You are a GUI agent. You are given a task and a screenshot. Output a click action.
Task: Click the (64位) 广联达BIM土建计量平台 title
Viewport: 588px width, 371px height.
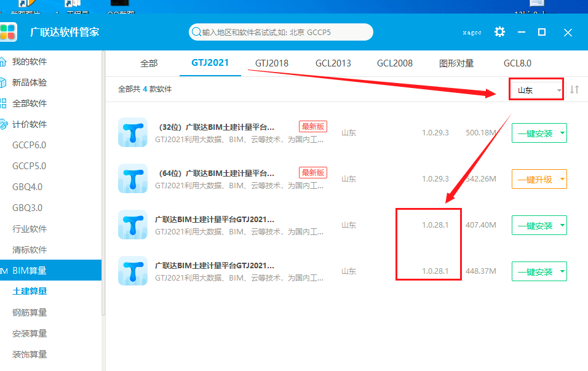coord(217,174)
